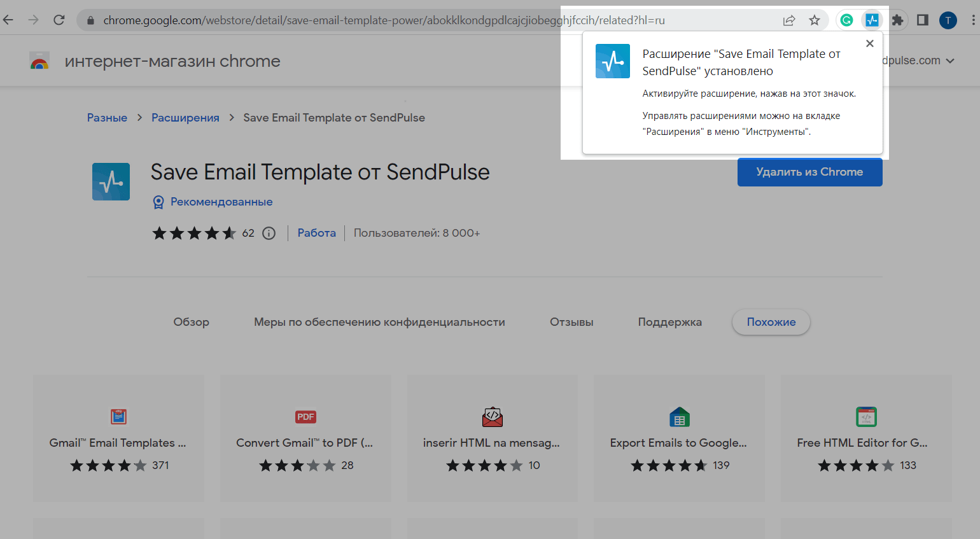The width and height of the screenshot is (980, 539).
Task: Open the profile avatar T
Action: coord(948,20)
